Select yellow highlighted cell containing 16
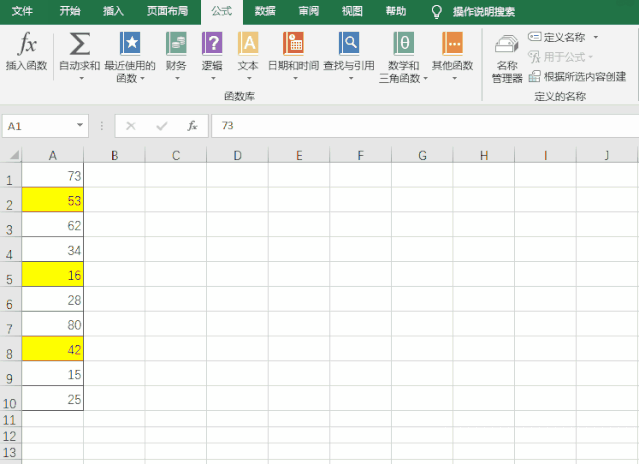 53,274
